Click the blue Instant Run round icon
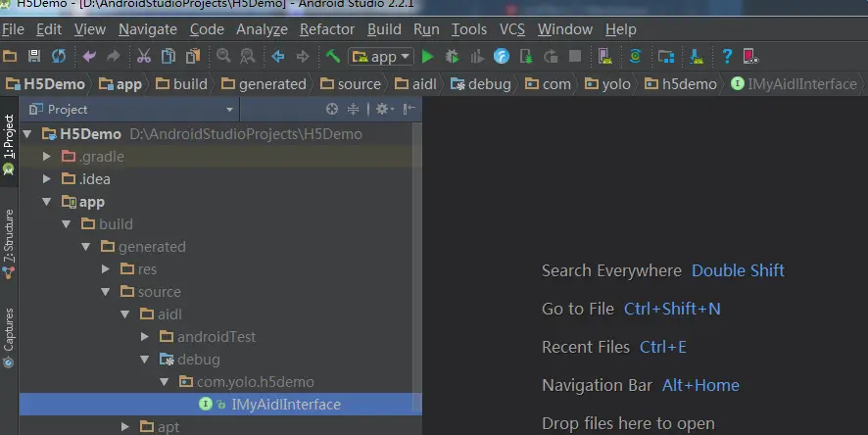Image resolution: width=868 pixels, height=435 pixels. point(502,56)
